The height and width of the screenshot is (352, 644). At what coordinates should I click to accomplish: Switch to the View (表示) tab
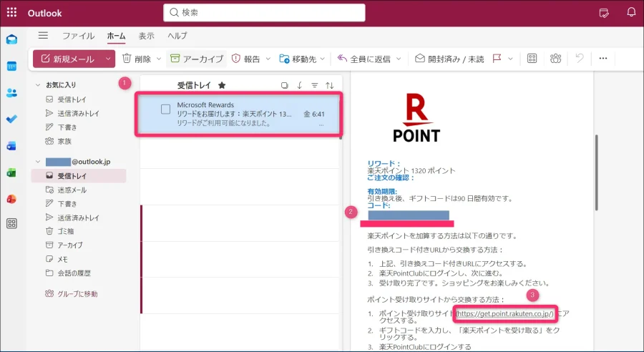pos(146,36)
